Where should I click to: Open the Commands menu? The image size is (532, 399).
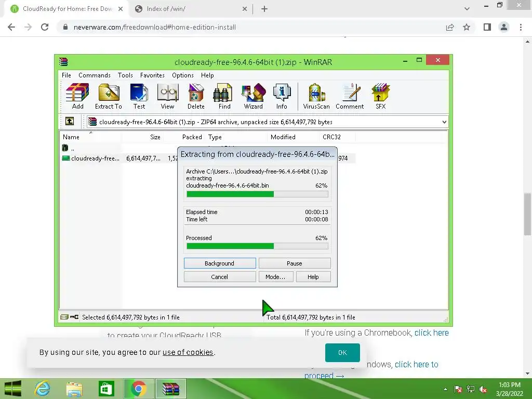[x=95, y=75]
